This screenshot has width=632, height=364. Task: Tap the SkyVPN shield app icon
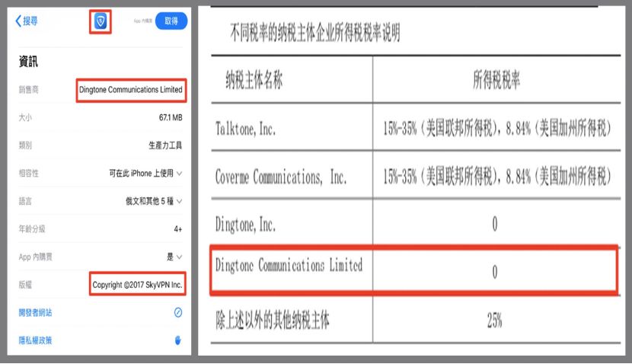point(101,21)
